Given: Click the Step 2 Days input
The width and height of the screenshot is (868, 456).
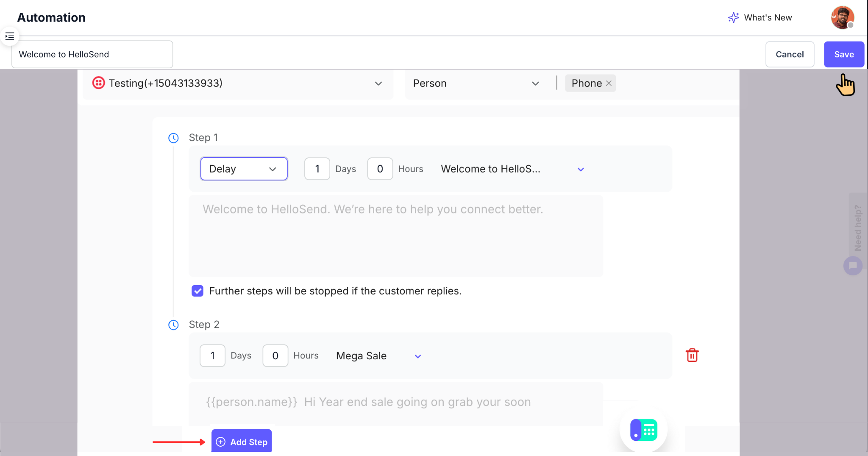Looking at the screenshot, I should [212, 356].
